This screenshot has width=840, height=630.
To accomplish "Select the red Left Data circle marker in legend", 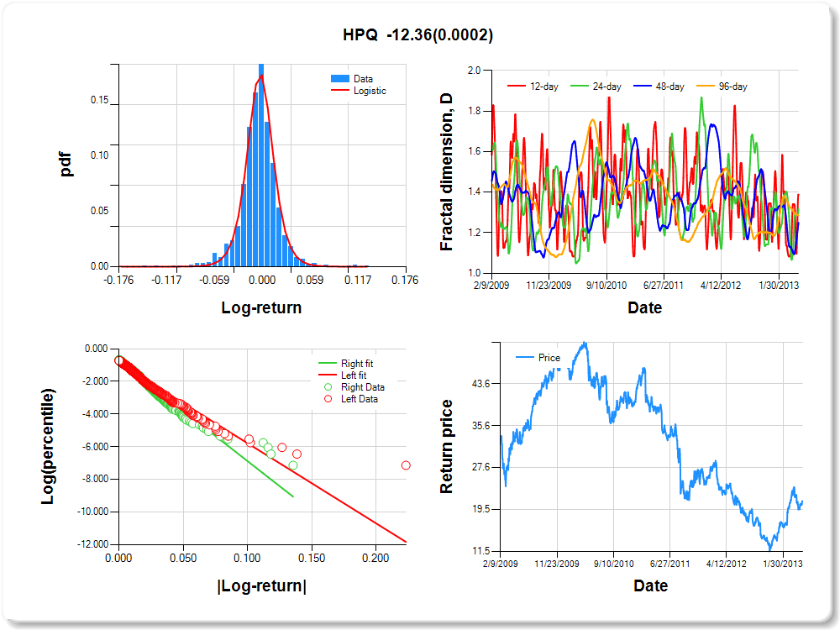I will pos(328,398).
